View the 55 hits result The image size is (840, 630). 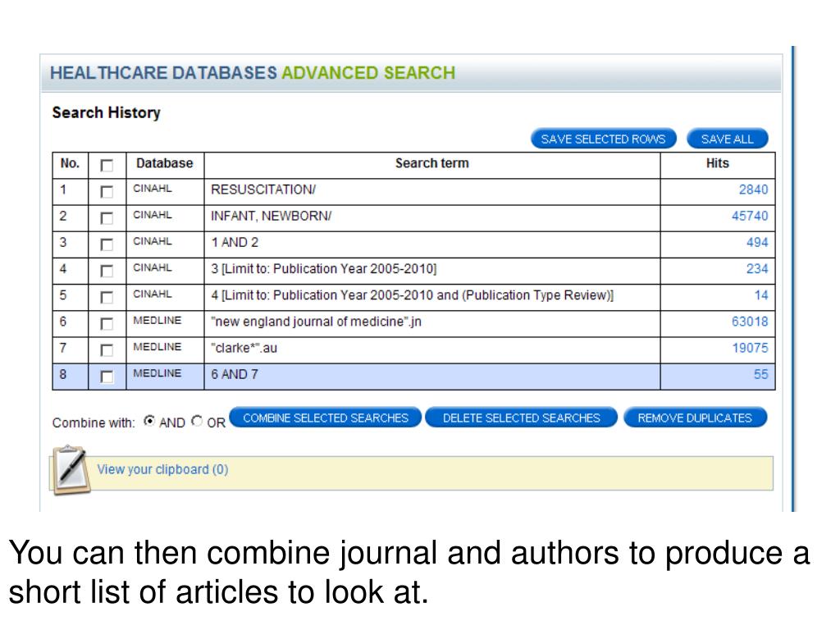[x=760, y=374]
